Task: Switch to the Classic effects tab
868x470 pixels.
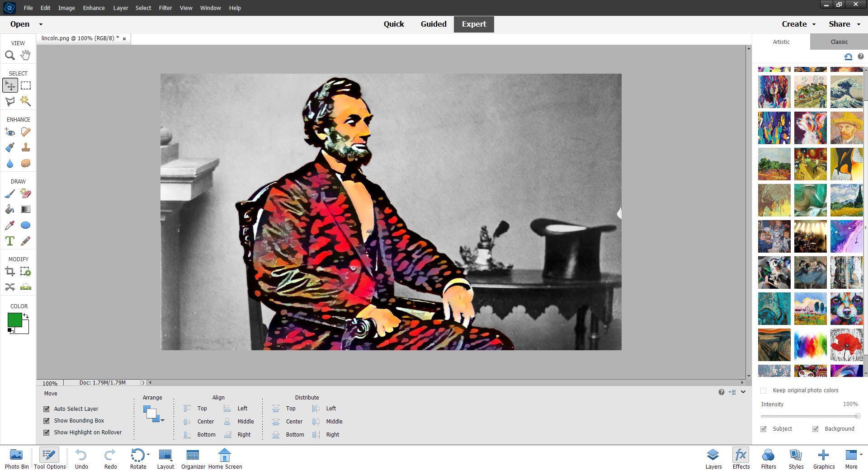Action: click(839, 42)
